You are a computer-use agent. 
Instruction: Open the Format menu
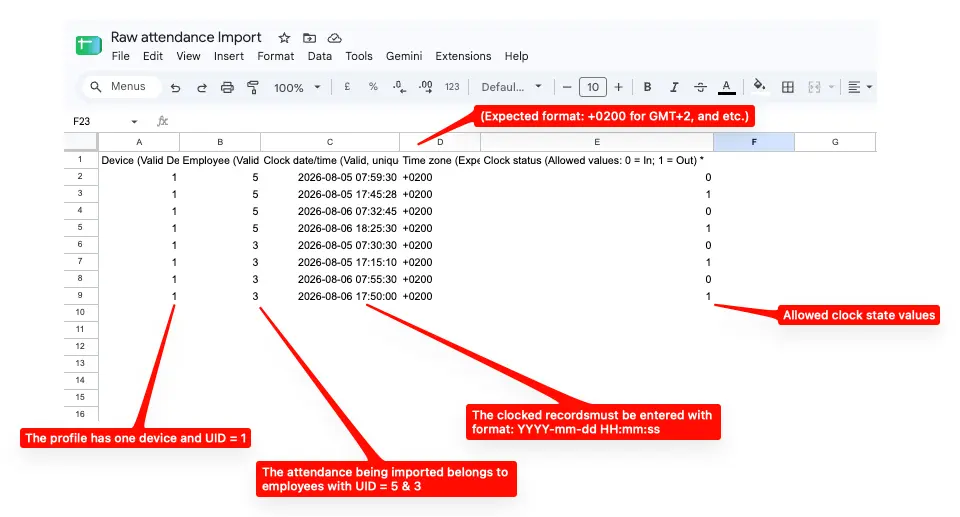point(276,56)
